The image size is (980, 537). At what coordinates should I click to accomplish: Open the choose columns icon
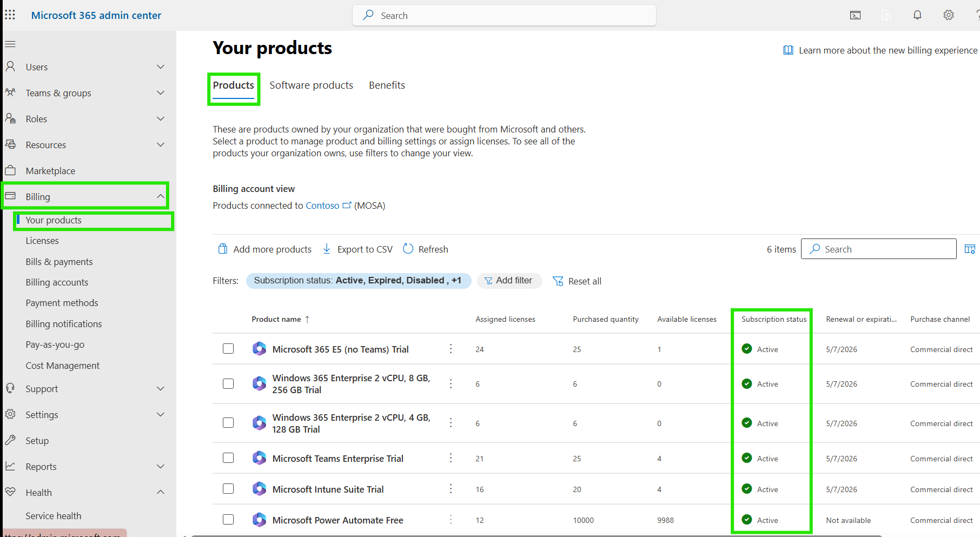coord(970,249)
